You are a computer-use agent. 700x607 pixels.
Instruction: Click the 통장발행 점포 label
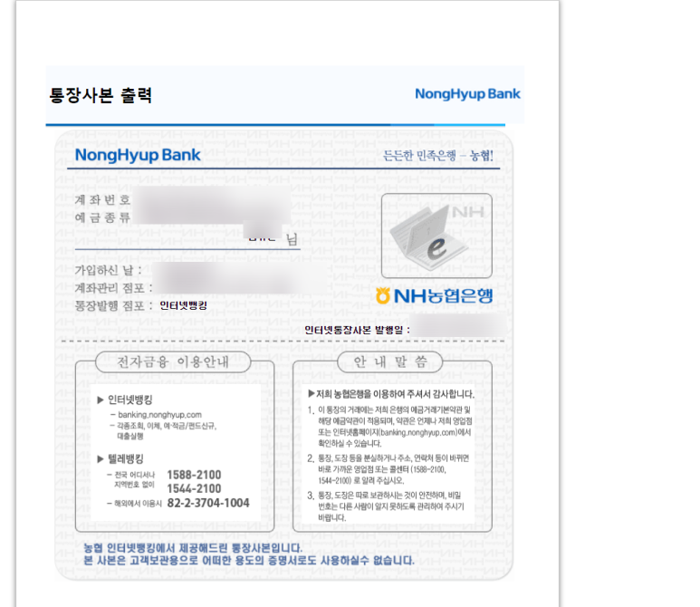[x=113, y=306]
